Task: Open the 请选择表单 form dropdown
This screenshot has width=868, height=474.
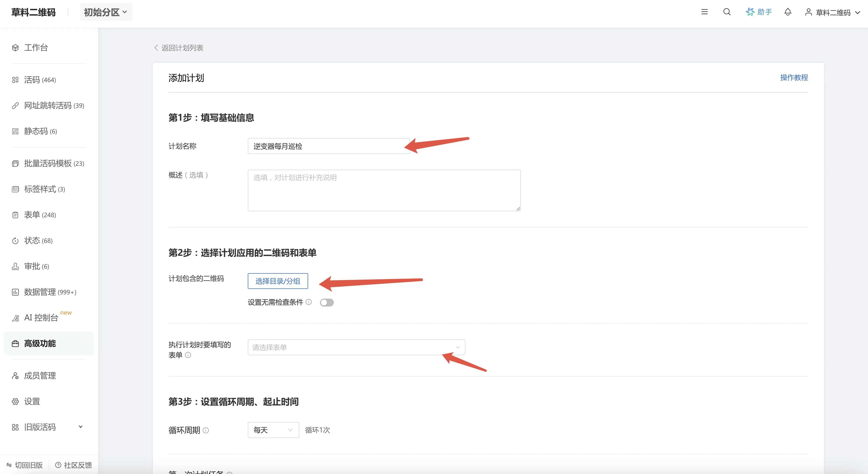Action: (x=356, y=347)
